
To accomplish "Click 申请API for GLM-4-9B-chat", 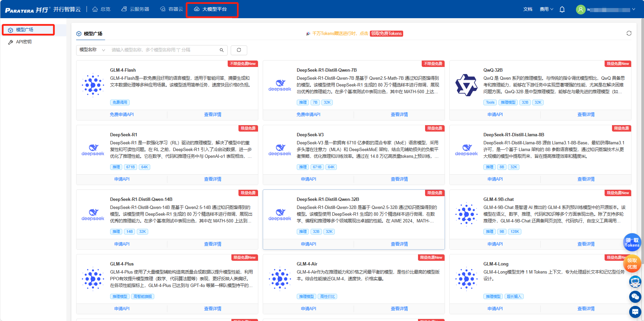I will click(495, 244).
